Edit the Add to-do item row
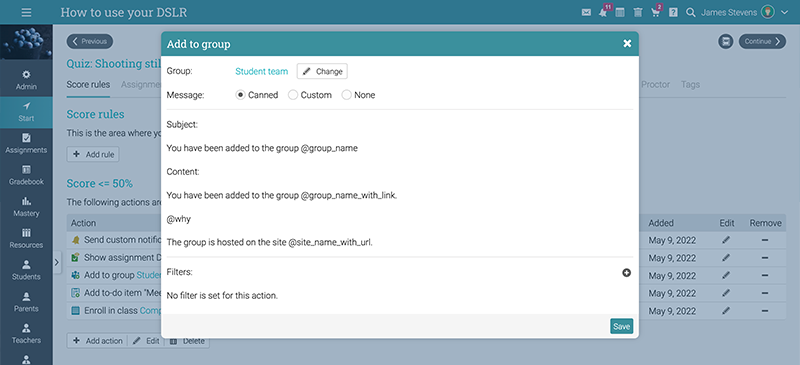The image size is (800, 365). tap(727, 293)
